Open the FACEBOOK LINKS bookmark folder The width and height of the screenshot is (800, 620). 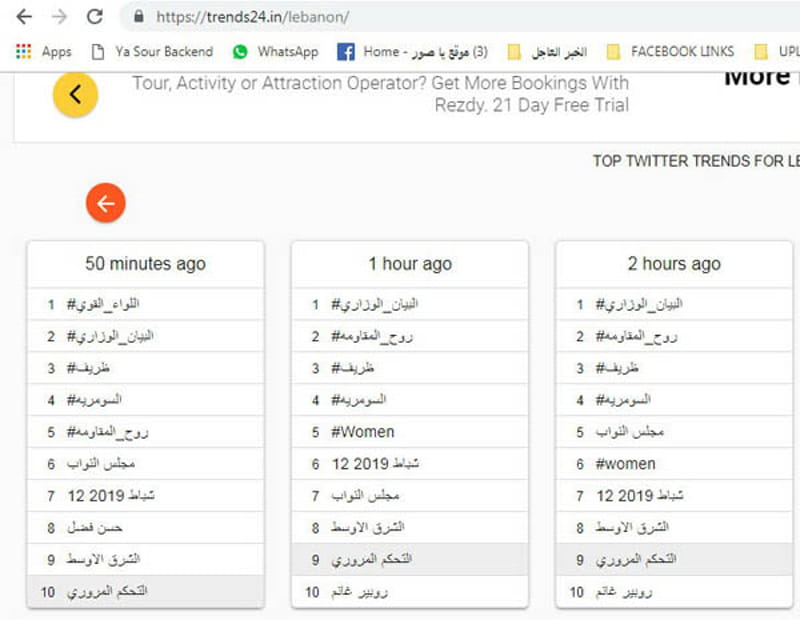coord(670,52)
